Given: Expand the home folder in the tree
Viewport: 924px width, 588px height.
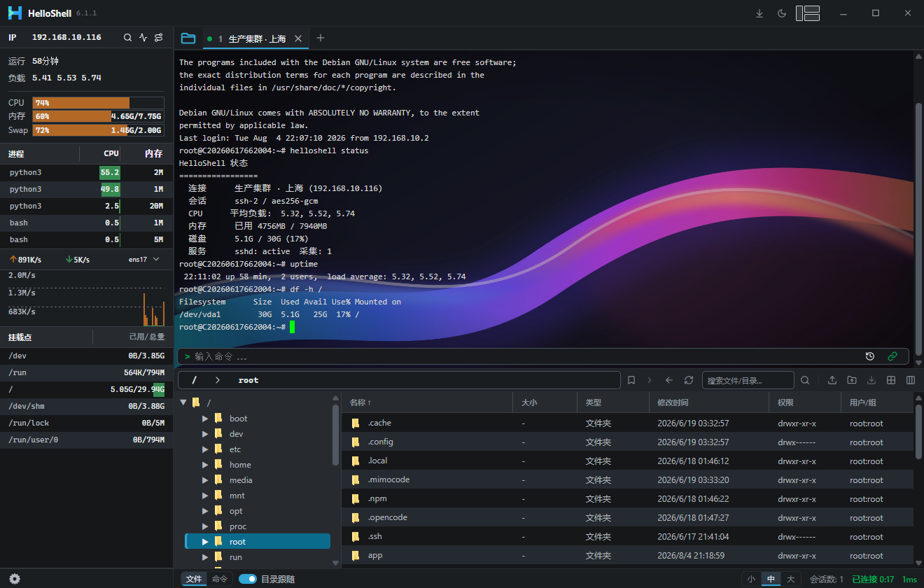Looking at the screenshot, I should (x=205, y=465).
